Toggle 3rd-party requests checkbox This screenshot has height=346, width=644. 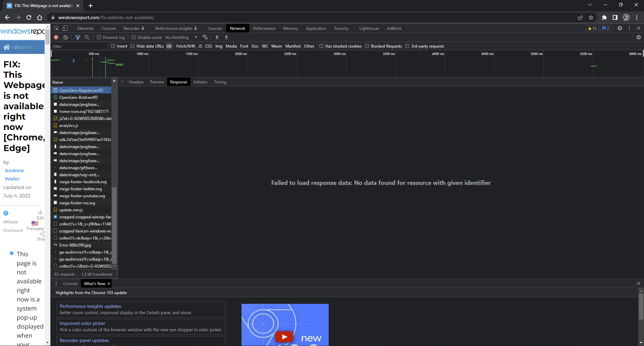point(407,46)
